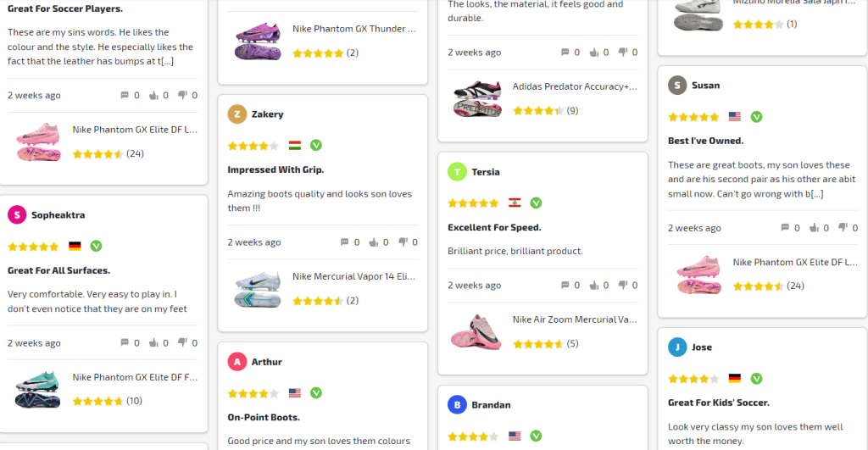This screenshot has width=868, height=450.
Task: Click the flag icon on Arthur's review
Action: [295, 393]
